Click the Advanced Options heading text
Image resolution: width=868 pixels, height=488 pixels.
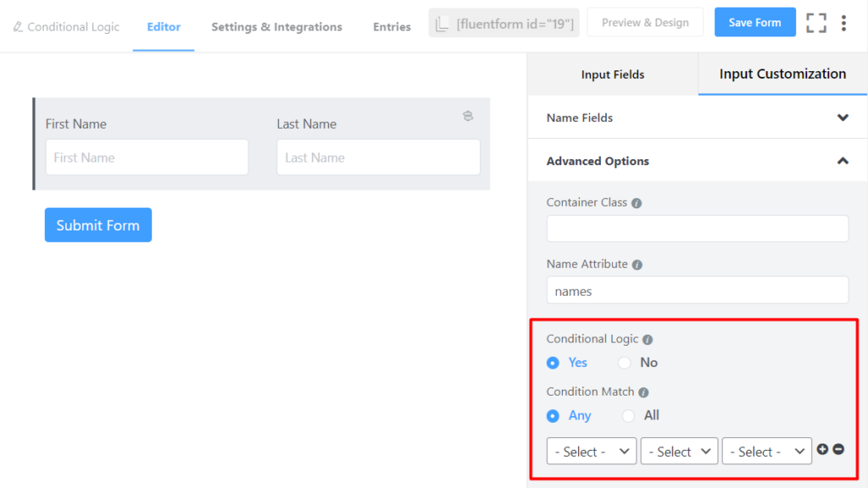click(598, 161)
